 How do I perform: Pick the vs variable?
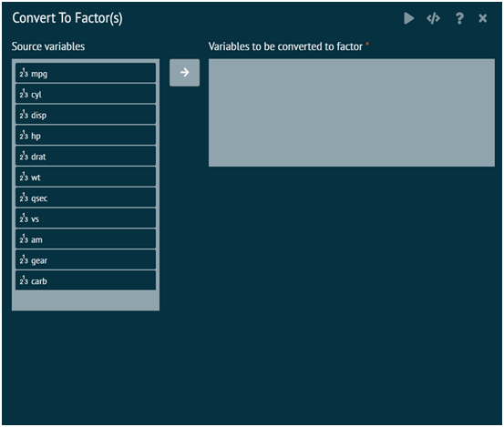coord(86,219)
